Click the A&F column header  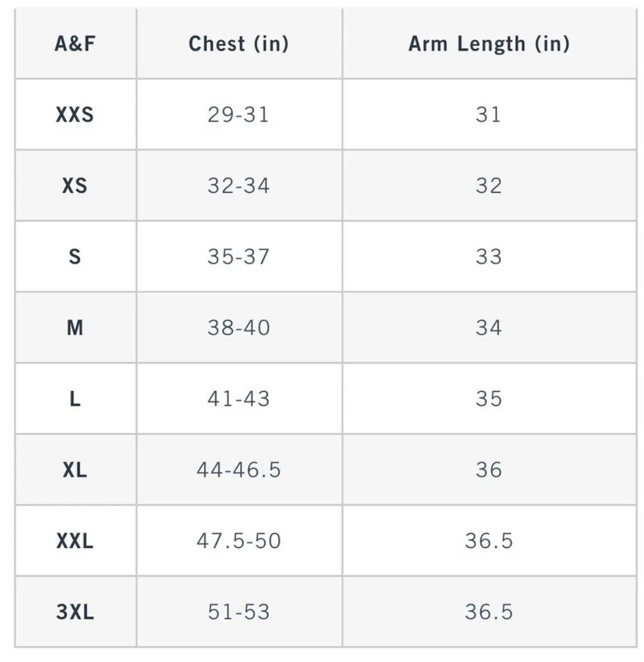[x=75, y=44]
